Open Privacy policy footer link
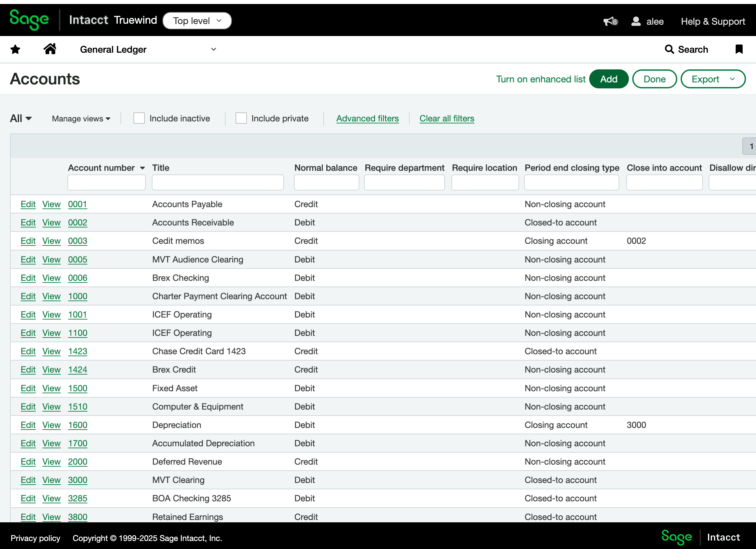 35,538
